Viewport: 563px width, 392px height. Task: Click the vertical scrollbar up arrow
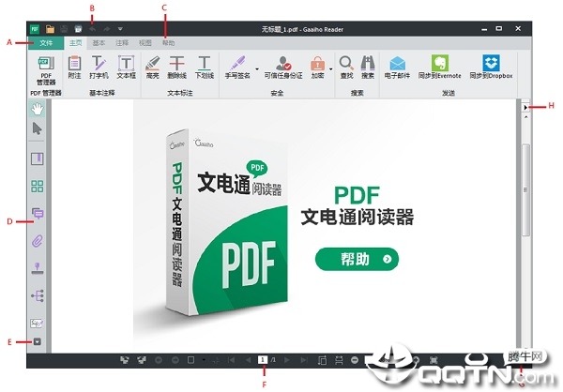coord(525,117)
